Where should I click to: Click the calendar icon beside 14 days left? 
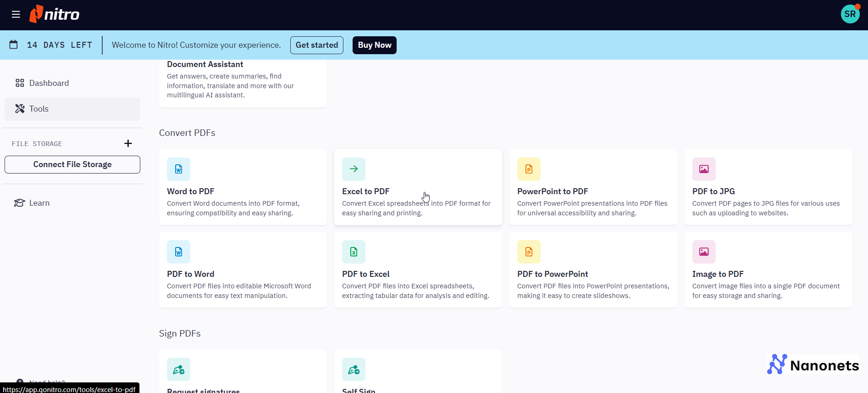coord(14,45)
